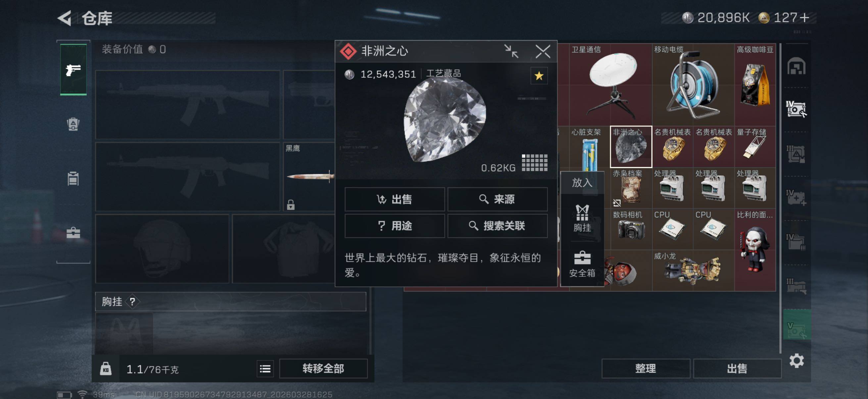This screenshot has height=399, width=868.
Task: Select the 卫星通信 satellite dish item
Action: (610, 84)
